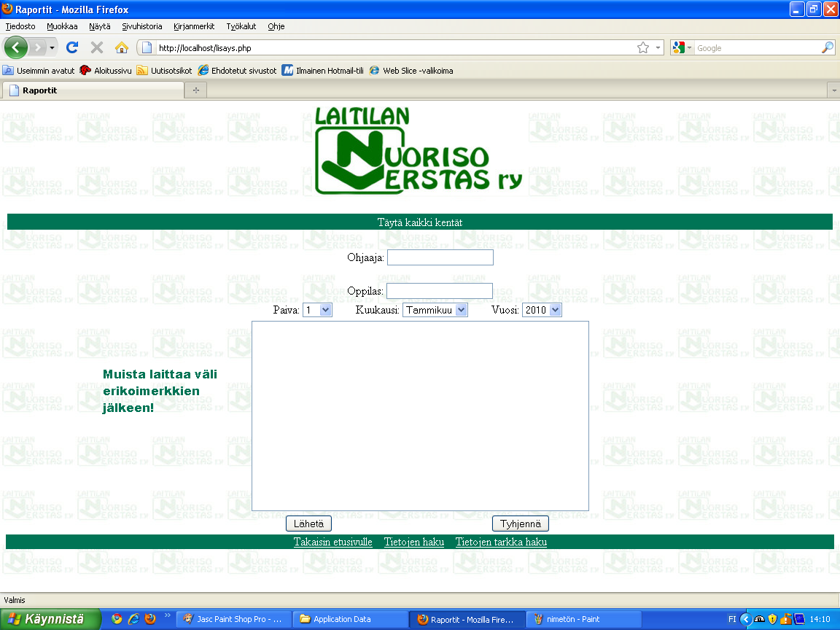
Task: Go to the home page icon
Action: [122, 47]
